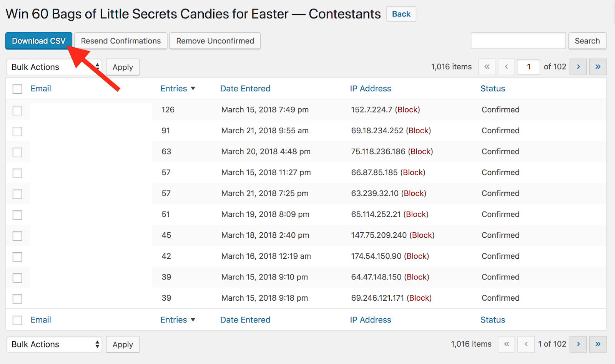The height and width of the screenshot is (364, 615).
Task: Tick the checkbox for the 91 entries row
Action: click(17, 131)
